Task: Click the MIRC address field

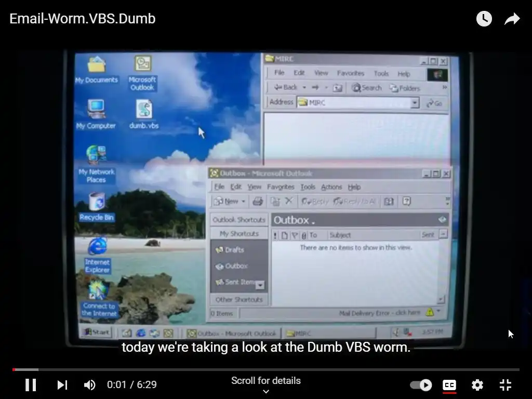Action: 354,102
